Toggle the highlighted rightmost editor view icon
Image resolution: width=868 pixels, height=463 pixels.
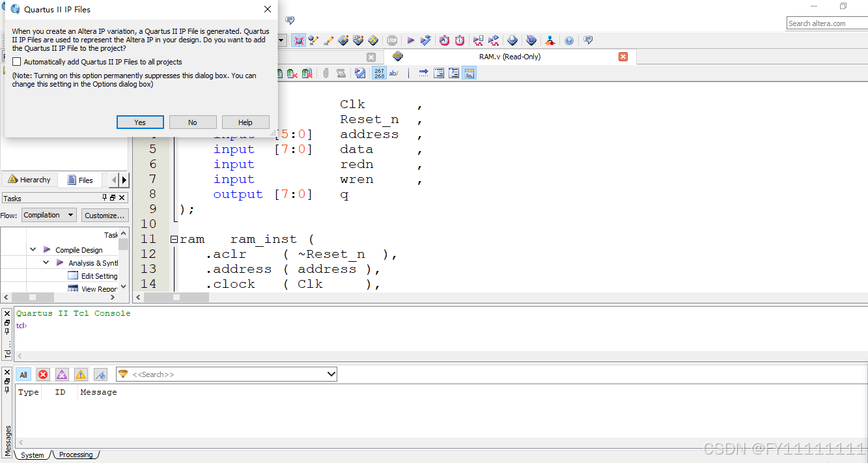pos(469,73)
